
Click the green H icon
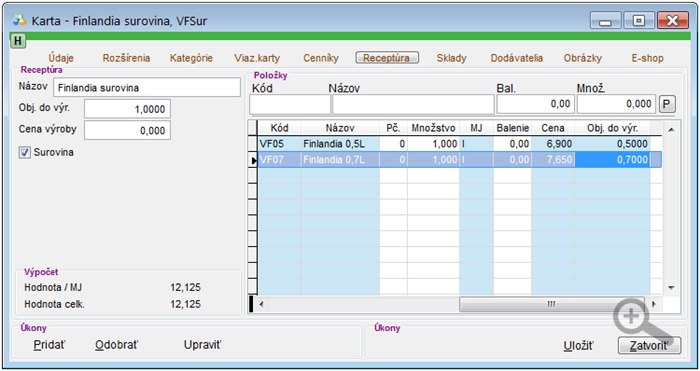[x=18, y=41]
